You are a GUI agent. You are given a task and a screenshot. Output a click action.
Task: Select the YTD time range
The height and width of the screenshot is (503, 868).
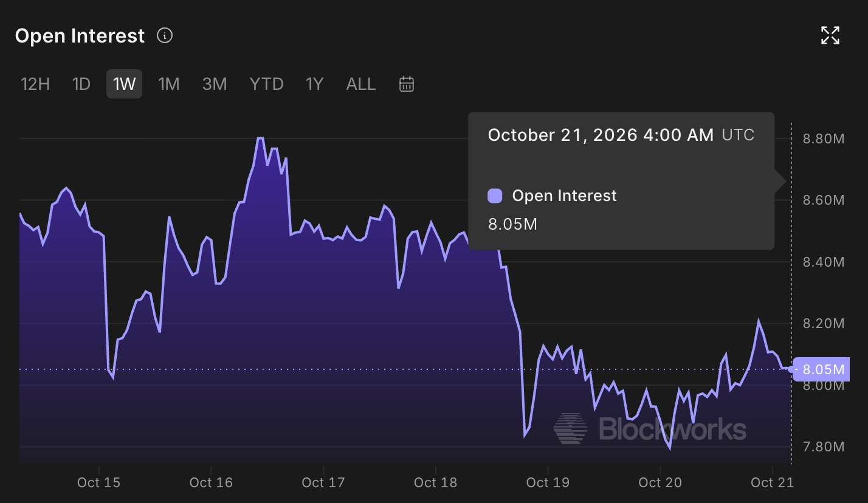(x=267, y=84)
